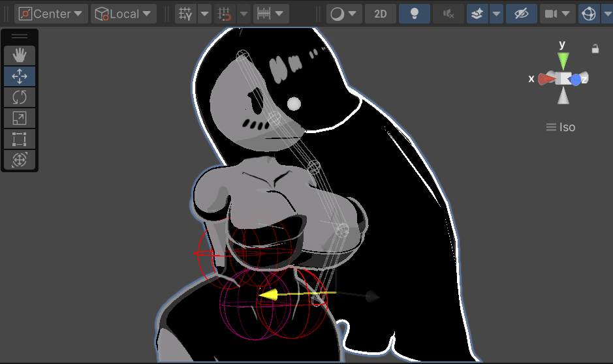Open the scene effects dropdown arrow
This screenshot has width=613, height=364.
click(x=497, y=14)
